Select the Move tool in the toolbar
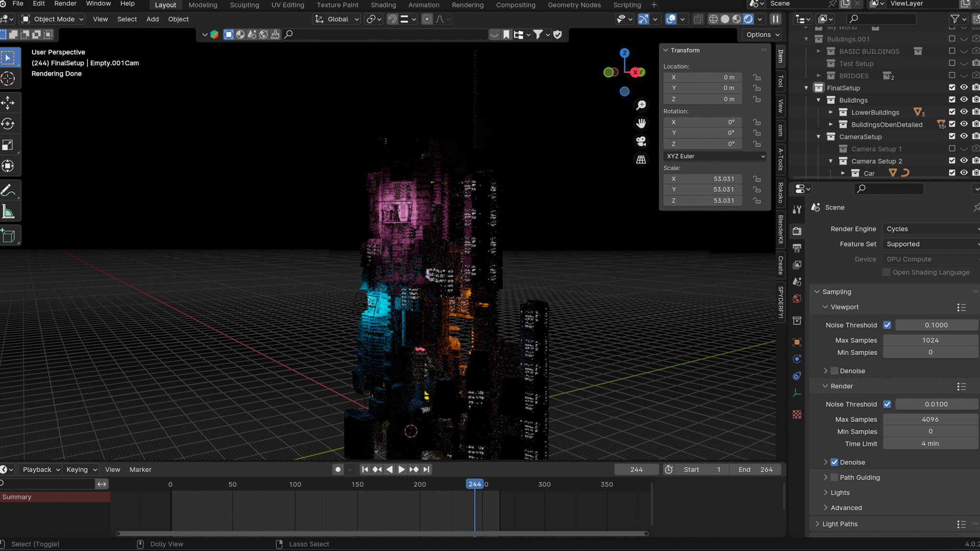The image size is (980, 551). coord(9,102)
